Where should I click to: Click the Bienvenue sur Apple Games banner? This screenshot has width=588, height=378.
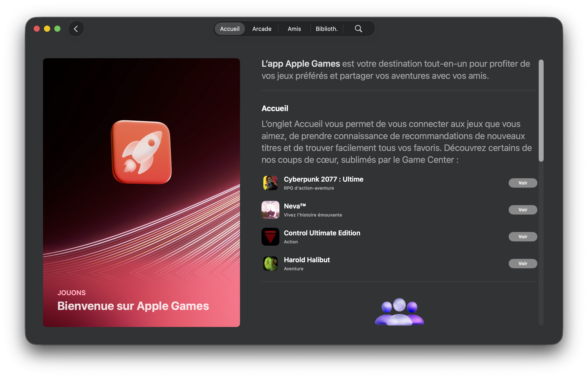tap(133, 306)
